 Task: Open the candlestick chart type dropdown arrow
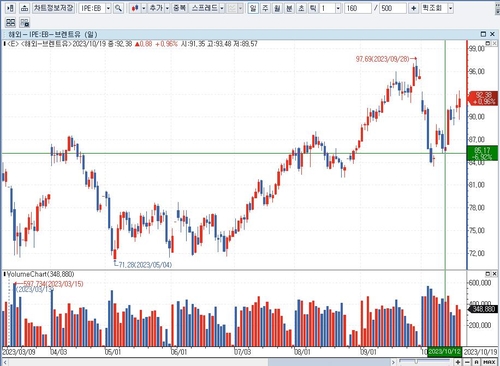[x=143, y=8]
